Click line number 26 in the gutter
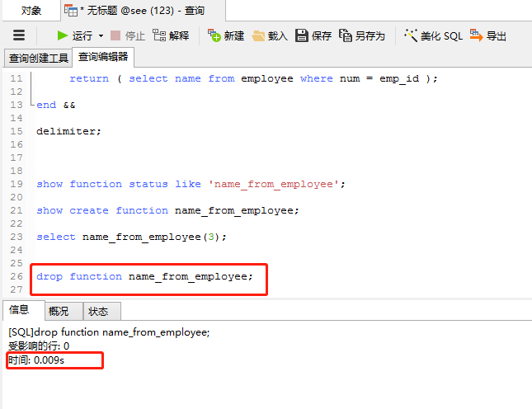The width and height of the screenshot is (532, 409). click(x=16, y=276)
